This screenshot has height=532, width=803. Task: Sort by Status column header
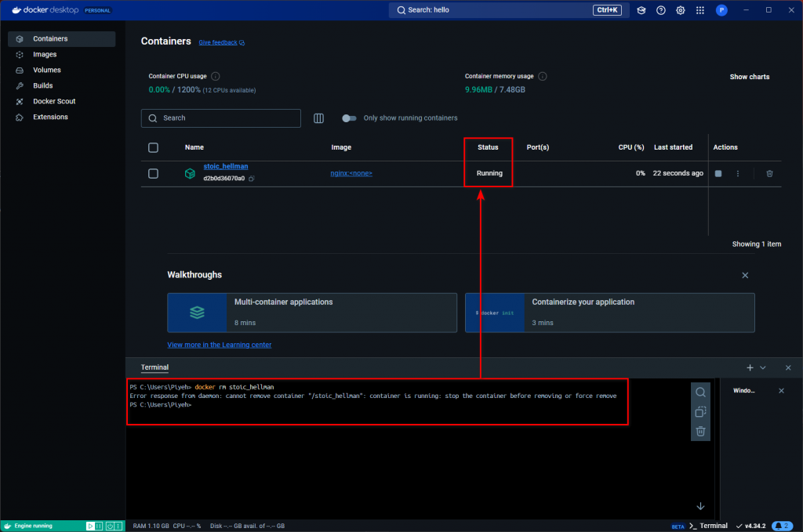[488, 147]
